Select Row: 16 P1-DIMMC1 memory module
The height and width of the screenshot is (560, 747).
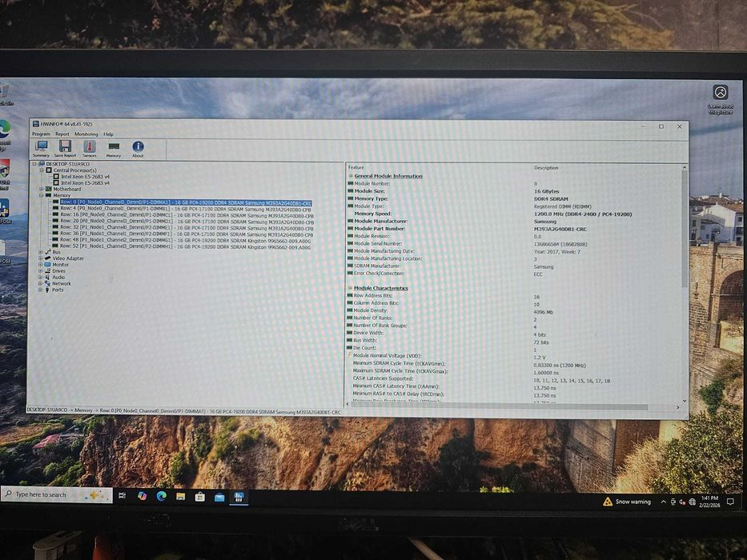click(187, 216)
